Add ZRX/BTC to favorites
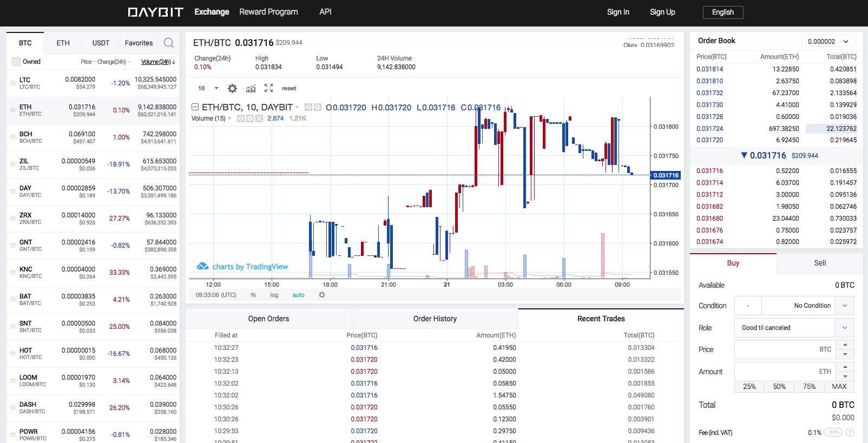Image resolution: width=868 pixels, height=443 pixels. click(x=13, y=219)
